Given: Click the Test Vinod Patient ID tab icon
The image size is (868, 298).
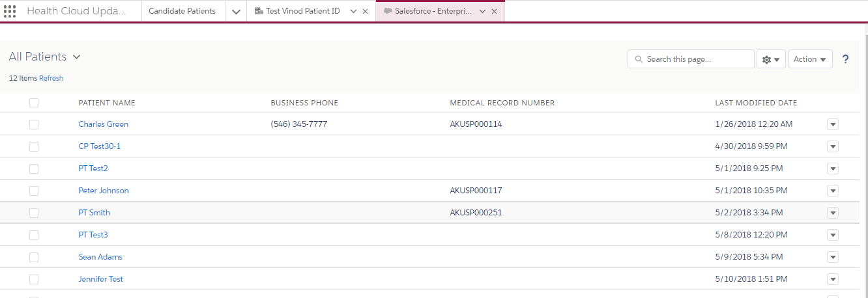Looking at the screenshot, I should click(259, 11).
